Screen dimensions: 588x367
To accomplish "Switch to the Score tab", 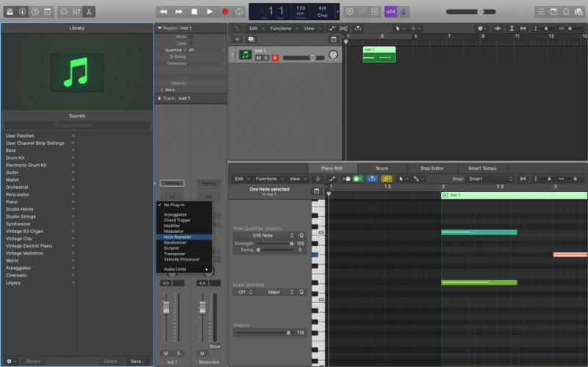I will (381, 168).
